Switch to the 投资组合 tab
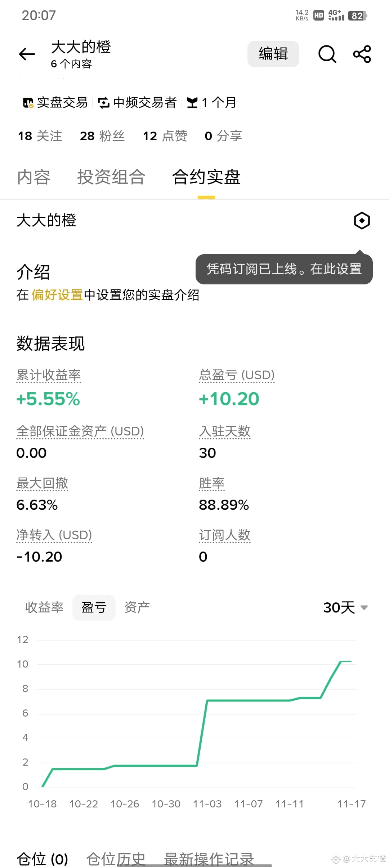389x868 pixels. 111,177
